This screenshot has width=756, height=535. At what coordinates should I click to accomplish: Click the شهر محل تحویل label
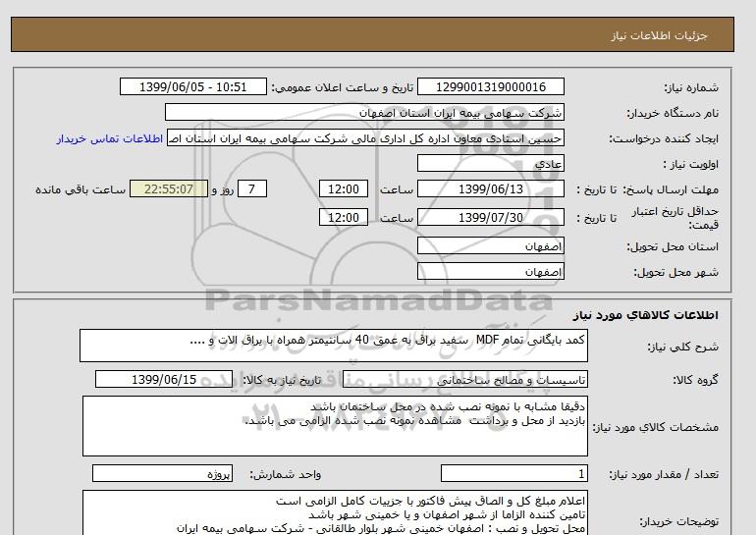tap(675, 272)
